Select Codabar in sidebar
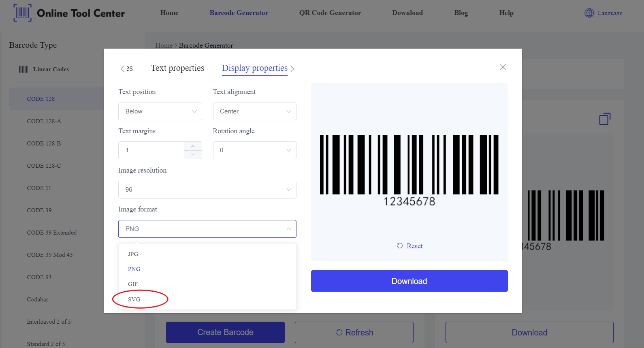Viewport: 644px width, 348px height. point(37,299)
